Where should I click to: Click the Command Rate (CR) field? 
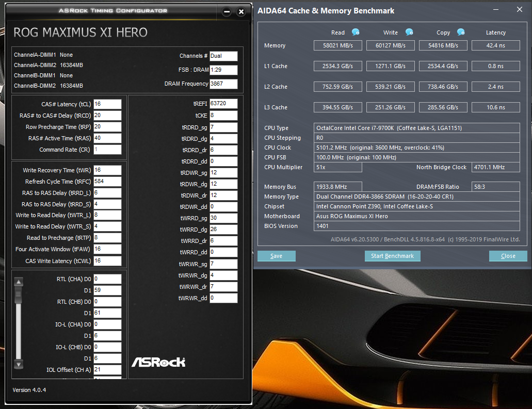point(107,150)
